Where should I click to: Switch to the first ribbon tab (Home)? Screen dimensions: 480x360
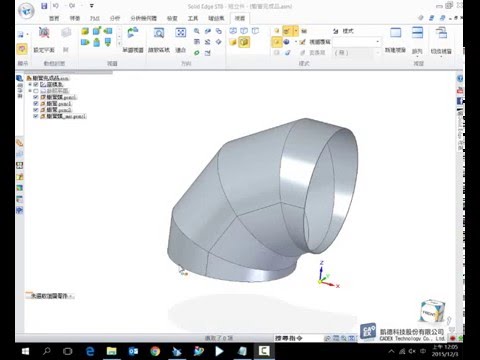(54, 18)
